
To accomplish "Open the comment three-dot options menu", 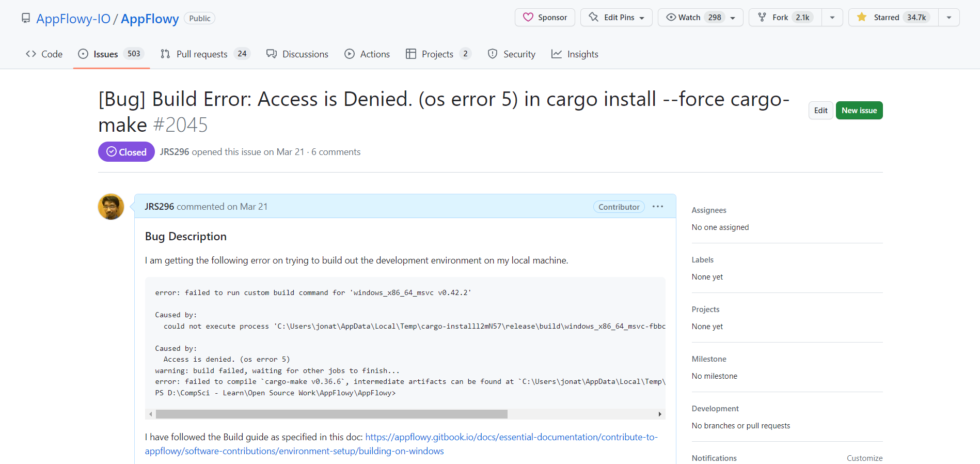I will (657, 207).
